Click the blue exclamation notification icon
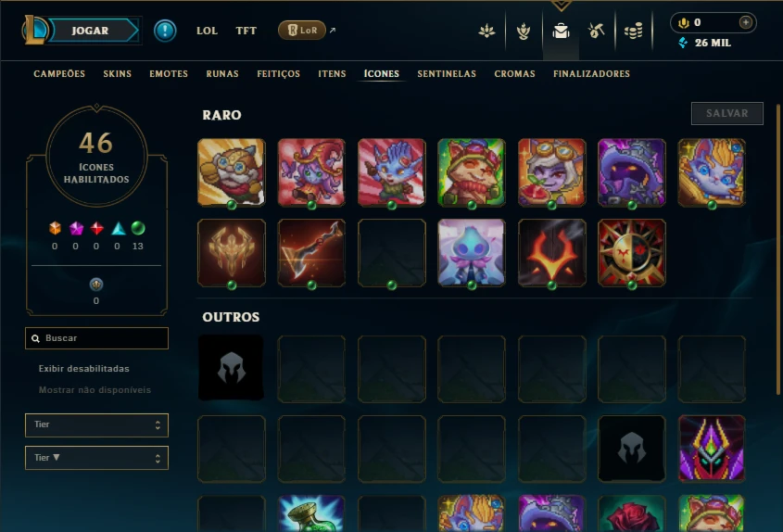 [165, 31]
